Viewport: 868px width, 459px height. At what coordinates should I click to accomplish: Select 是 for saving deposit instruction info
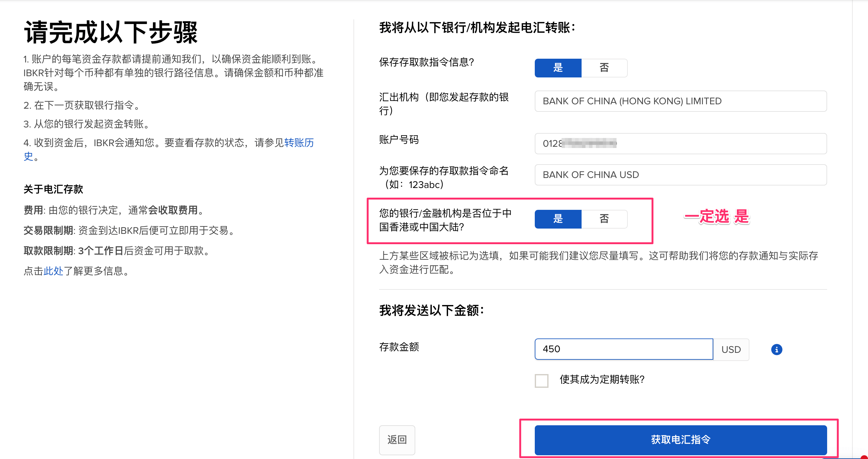558,68
